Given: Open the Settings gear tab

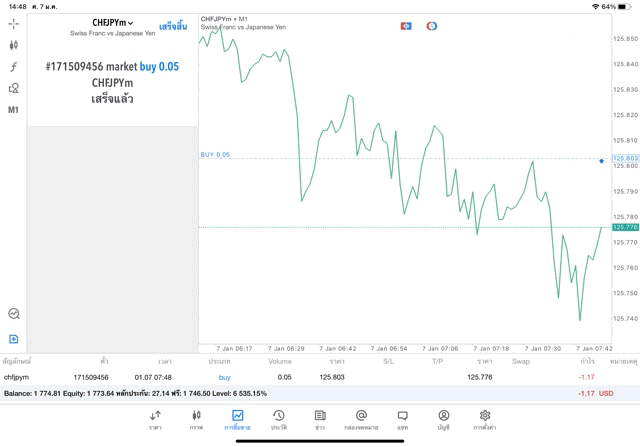Looking at the screenshot, I should pyautogui.click(x=485, y=420).
